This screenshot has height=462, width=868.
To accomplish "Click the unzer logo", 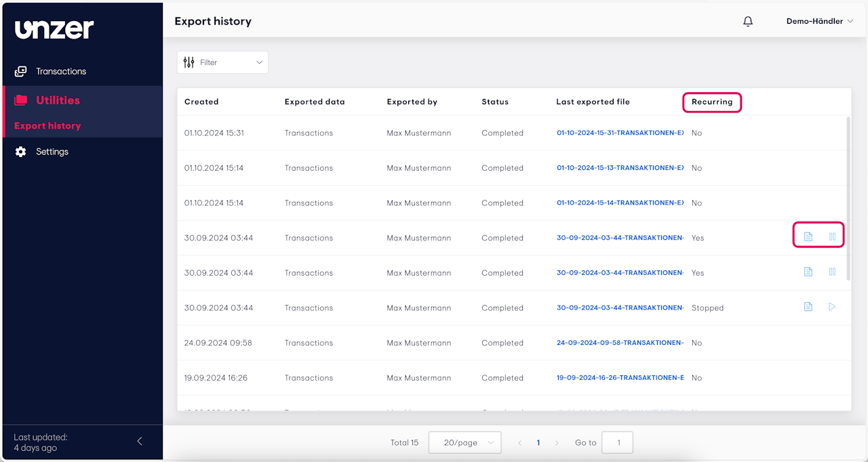I will click(54, 29).
